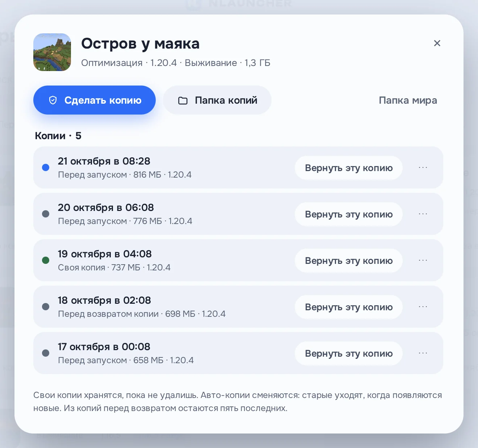Click the subtitle Оптимизация · 1.20.4 · Выживание · 1,3 ГБ
Image resolution: width=478 pixels, height=448 pixels.
point(176,63)
